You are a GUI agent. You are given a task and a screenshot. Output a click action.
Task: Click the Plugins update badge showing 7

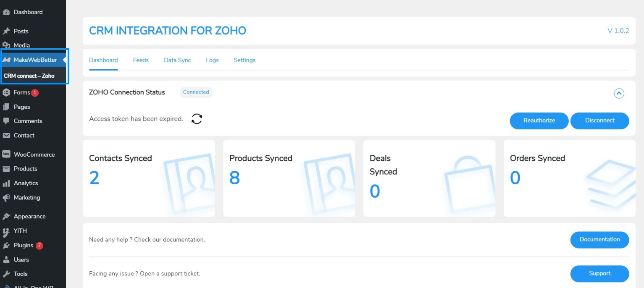[39, 246]
